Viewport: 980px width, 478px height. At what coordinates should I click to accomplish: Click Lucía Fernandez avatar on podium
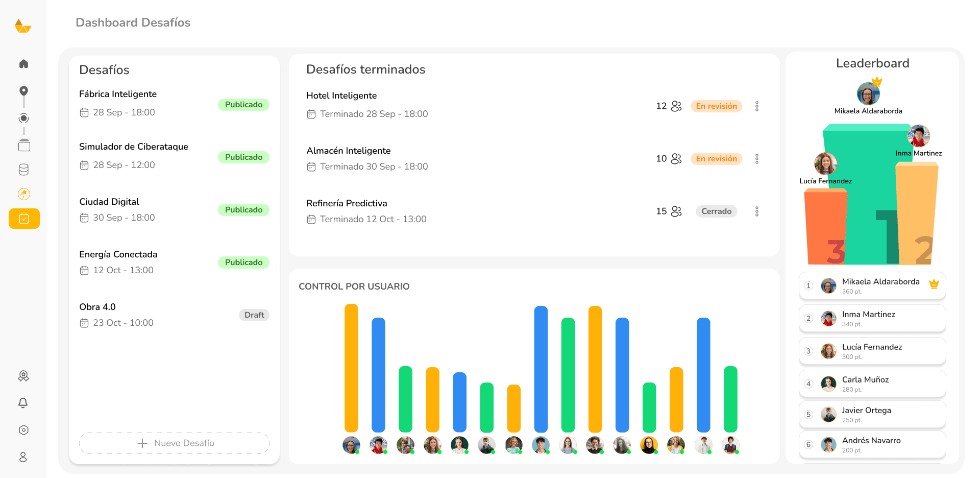click(825, 163)
